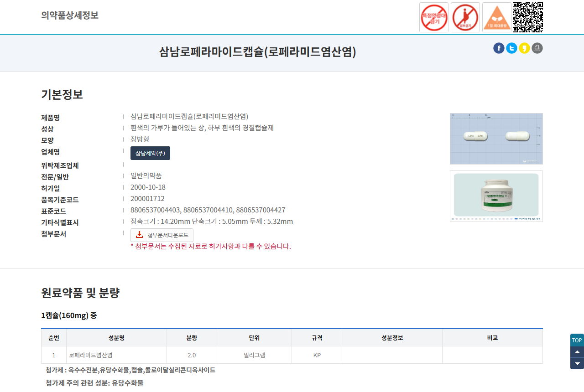Click the 비고 column header
Viewport: 584px width, 392px height.
coord(492,338)
